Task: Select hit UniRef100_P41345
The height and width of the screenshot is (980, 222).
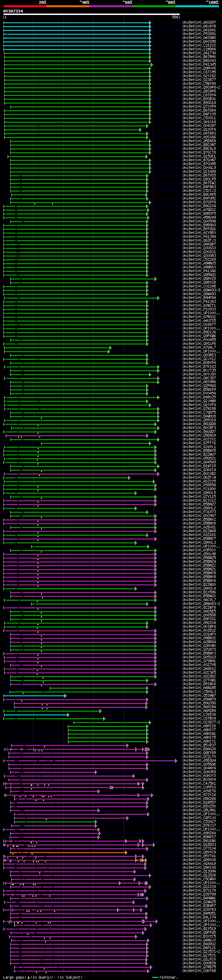Action: pyautogui.click(x=199, y=65)
